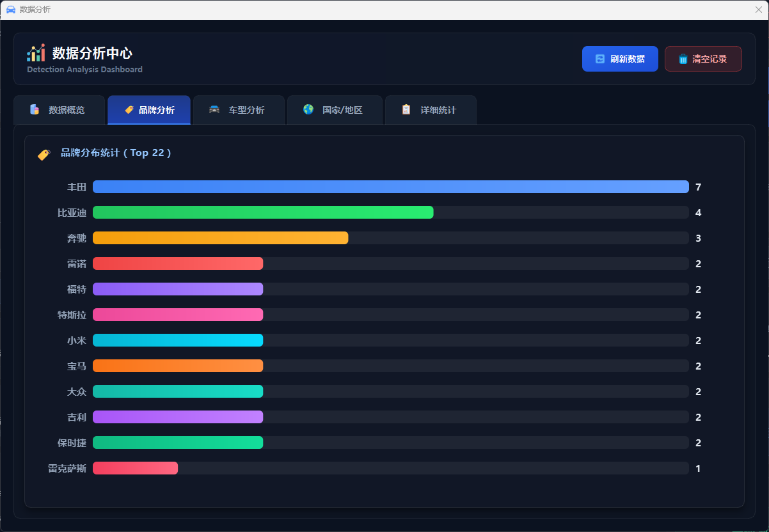This screenshot has height=532, width=769.
Task: Click the blue 丰田 bar
Action: click(x=391, y=187)
